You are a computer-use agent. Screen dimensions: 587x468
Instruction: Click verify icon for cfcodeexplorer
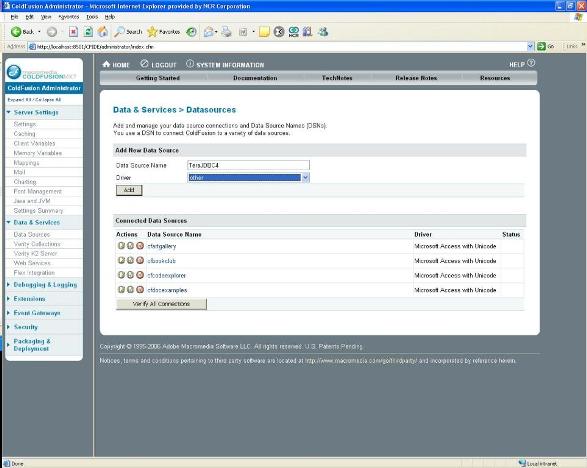tap(130, 275)
